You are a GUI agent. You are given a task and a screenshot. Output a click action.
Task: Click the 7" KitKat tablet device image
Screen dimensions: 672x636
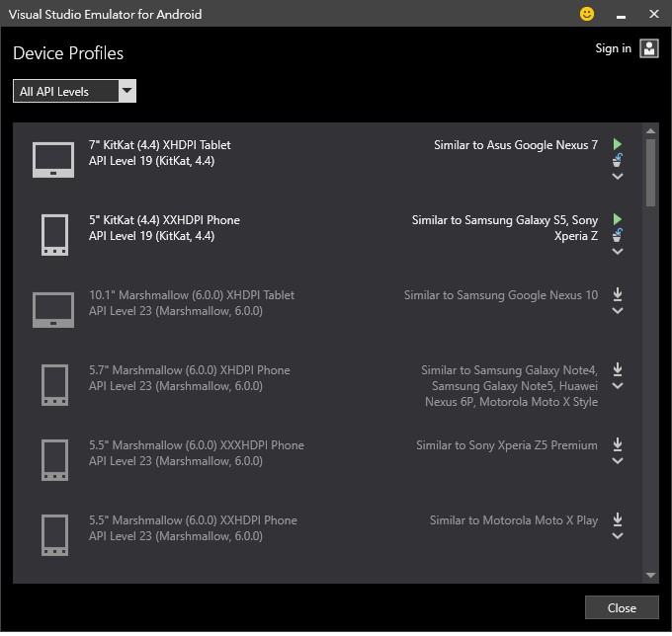pos(53,160)
